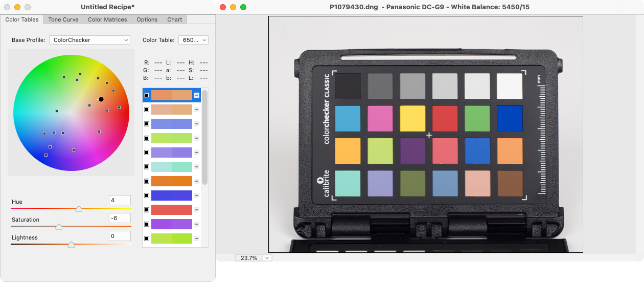Toggle checkbox of coral red row

[x=147, y=210]
